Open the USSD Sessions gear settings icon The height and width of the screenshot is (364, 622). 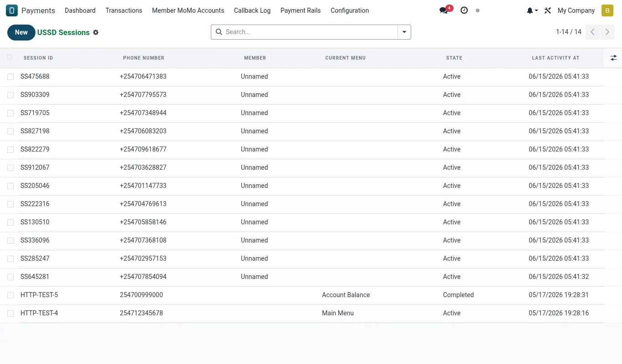click(96, 32)
